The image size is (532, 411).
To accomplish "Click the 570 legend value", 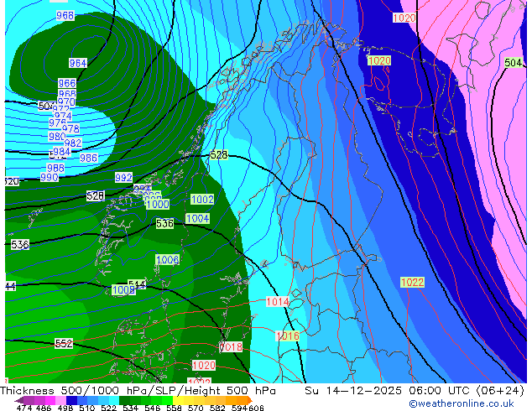I will pyautogui.click(x=196, y=408).
